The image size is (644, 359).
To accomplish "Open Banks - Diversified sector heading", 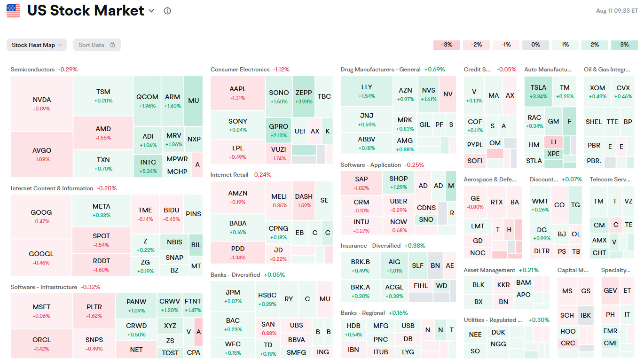I will (236, 275).
